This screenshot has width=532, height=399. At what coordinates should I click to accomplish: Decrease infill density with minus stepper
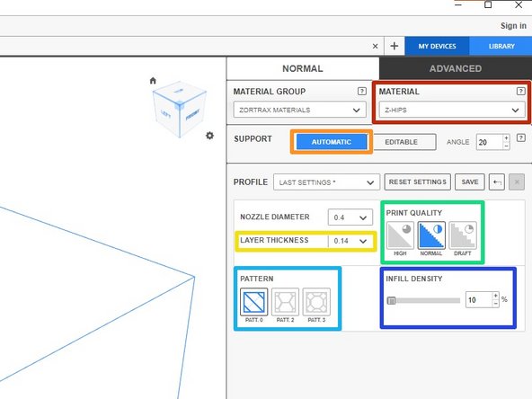point(496,304)
